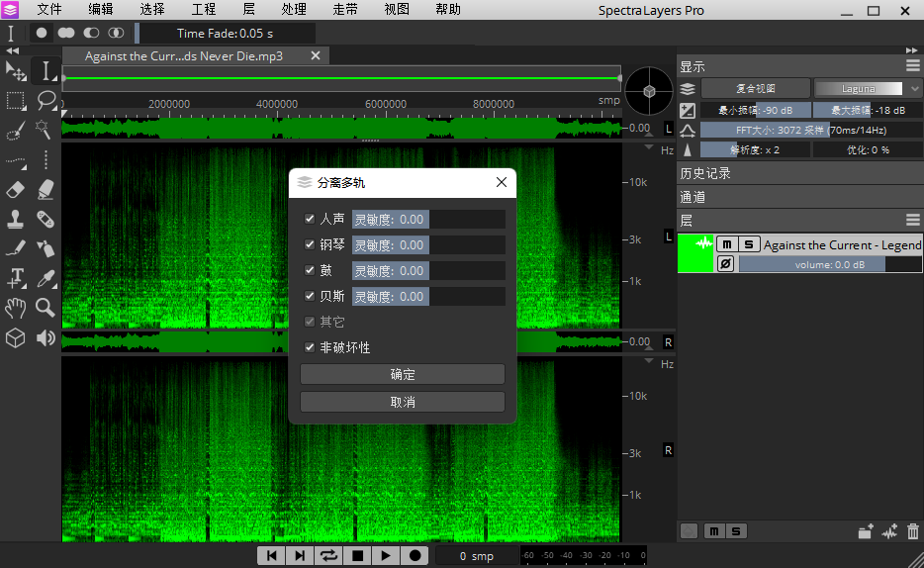This screenshot has height=568, width=924.
Task: Click the Eyedropper tool
Action: coord(46,278)
